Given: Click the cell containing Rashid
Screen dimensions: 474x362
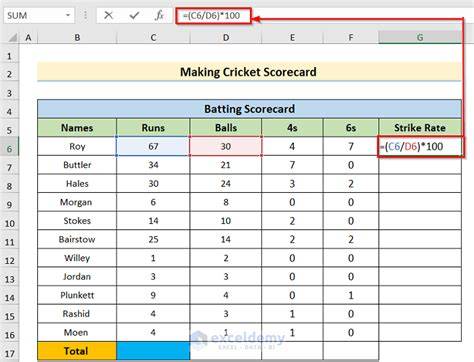Looking at the screenshot, I should [x=77, y=314].
